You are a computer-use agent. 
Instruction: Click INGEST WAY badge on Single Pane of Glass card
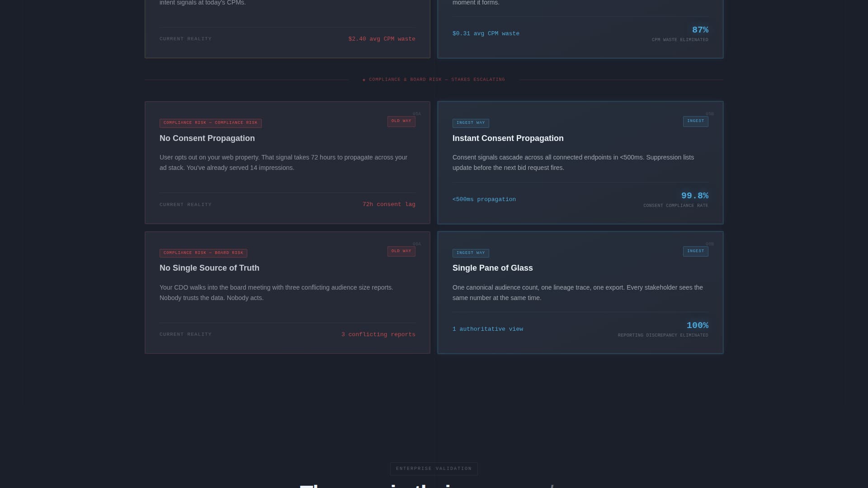pyautogui.click(x=471, y=253)
